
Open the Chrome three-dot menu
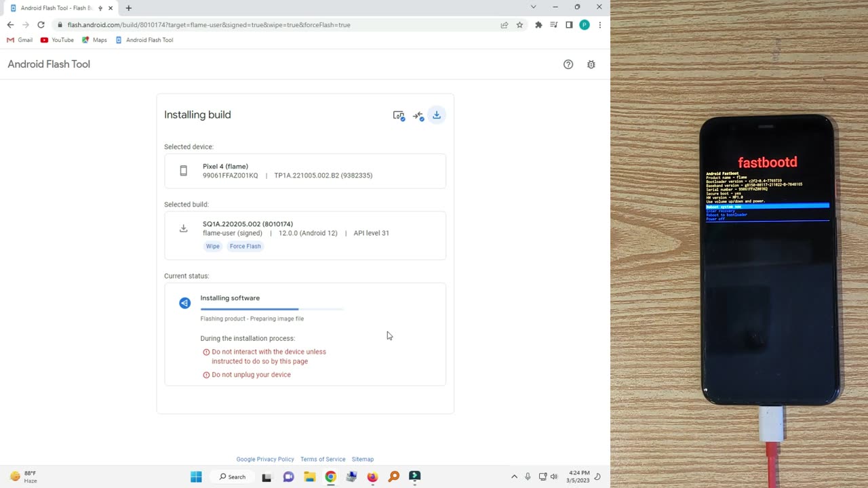pos(599,25)
